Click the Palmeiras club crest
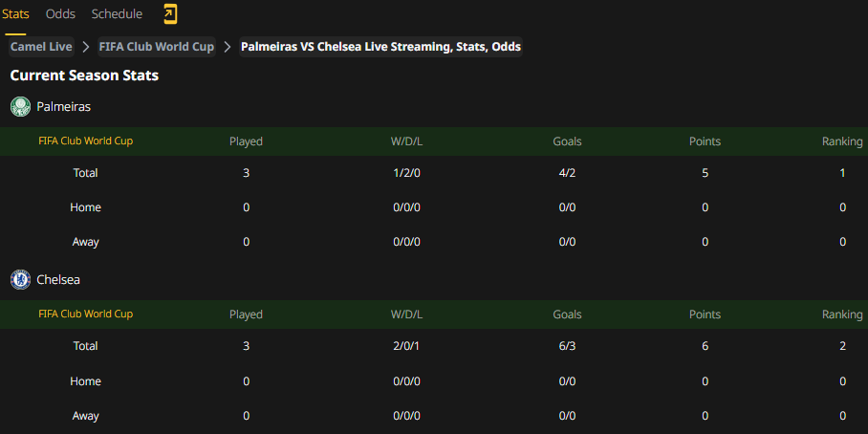The image size is (868, 434). pyautogui.click(x=20, y=107)
